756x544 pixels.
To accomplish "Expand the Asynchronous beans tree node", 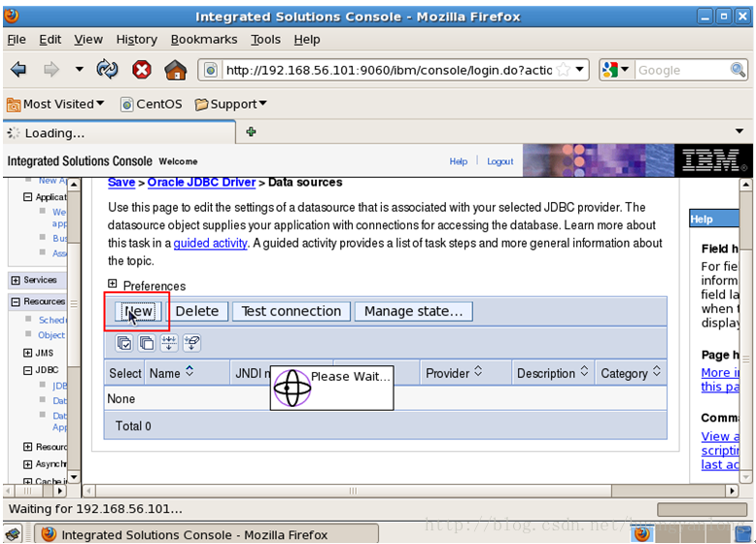I will coord(27,464).
